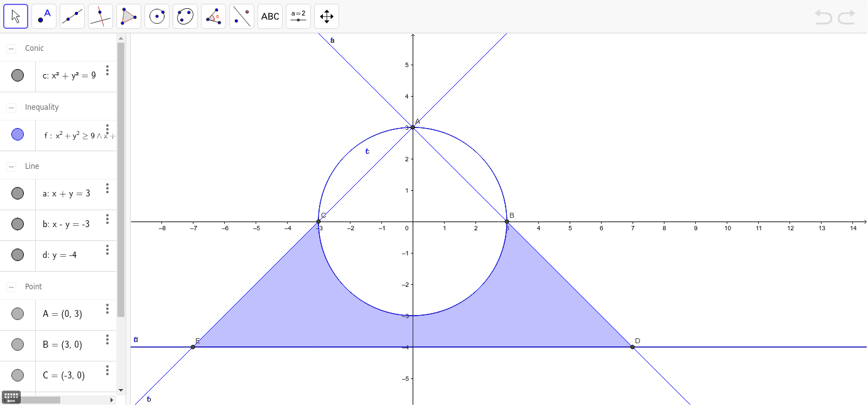Toggle visibility of point A
This screenshot has width=868, height=406.
(x=18, y=314)
